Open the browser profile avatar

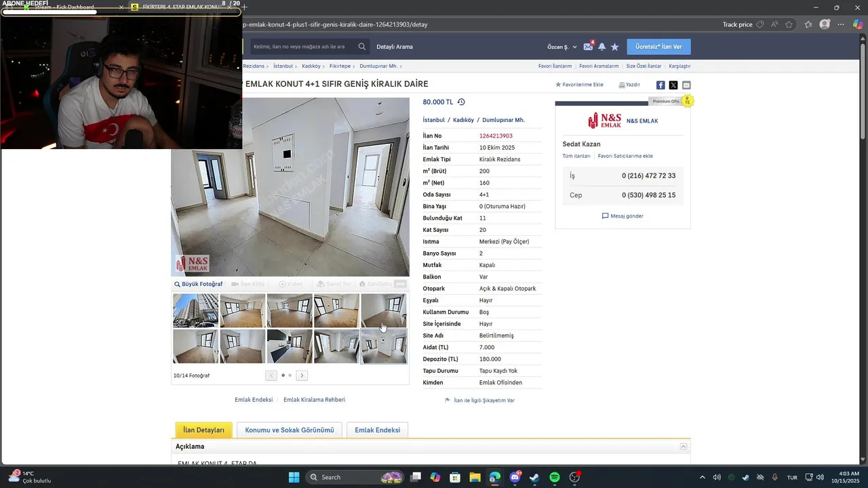825,24
